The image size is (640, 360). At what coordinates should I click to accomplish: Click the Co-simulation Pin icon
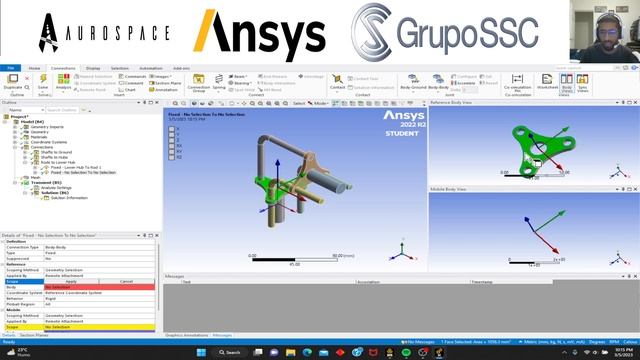pyautogui.click(x=517, y=79)
